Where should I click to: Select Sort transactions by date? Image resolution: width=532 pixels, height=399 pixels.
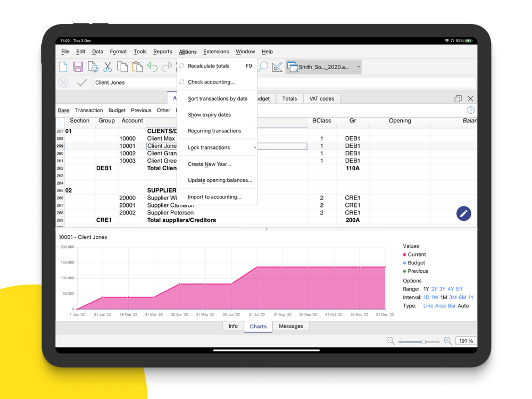(x=217, y=99)
